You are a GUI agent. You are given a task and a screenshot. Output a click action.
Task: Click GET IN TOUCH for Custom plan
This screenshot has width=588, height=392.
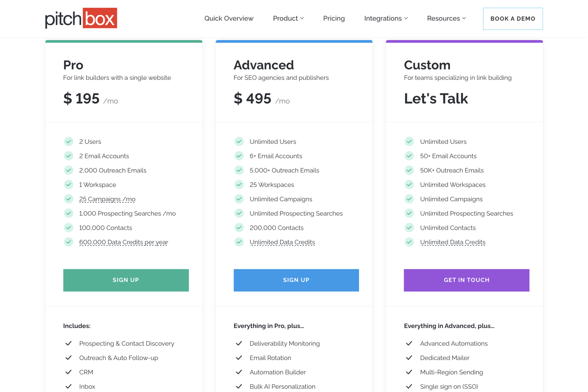467,280
